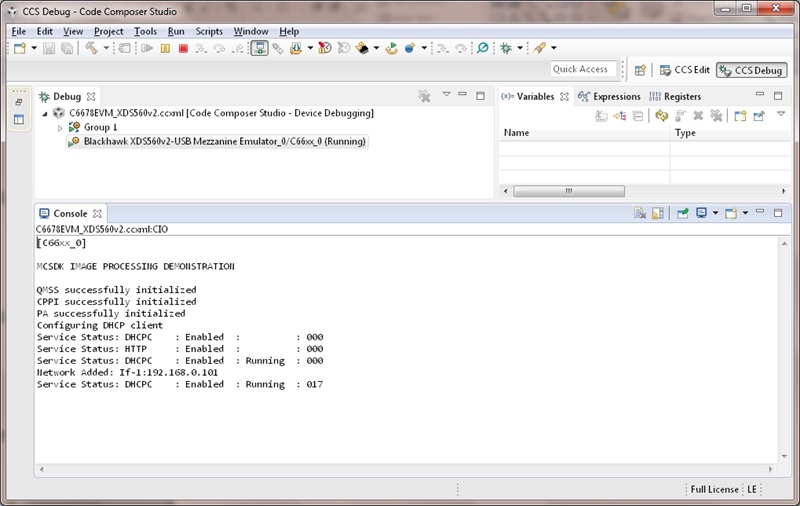Click the Open Perspective icon
The height and width of the screenshot is (506, 800).
click(x=640, y=70)
